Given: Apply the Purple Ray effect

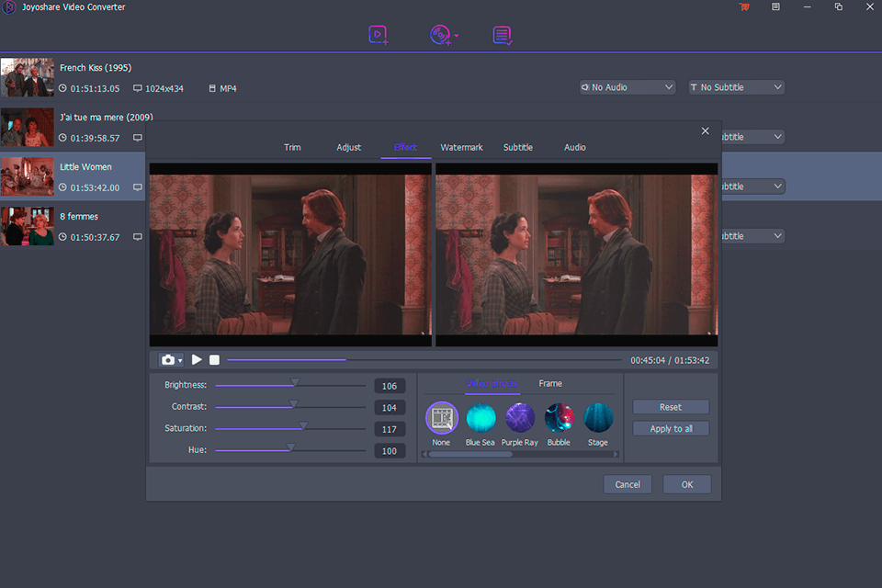Looking at the screenshot, I should coord(519,419).
